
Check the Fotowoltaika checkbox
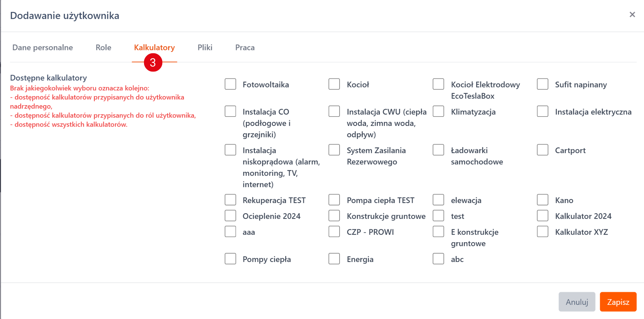point(230,84)
